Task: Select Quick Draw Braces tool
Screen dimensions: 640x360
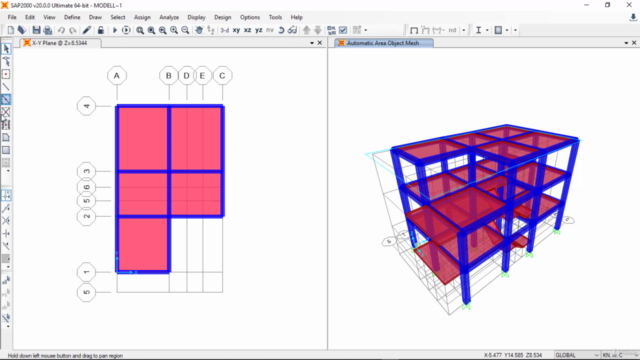Action: 6,112
